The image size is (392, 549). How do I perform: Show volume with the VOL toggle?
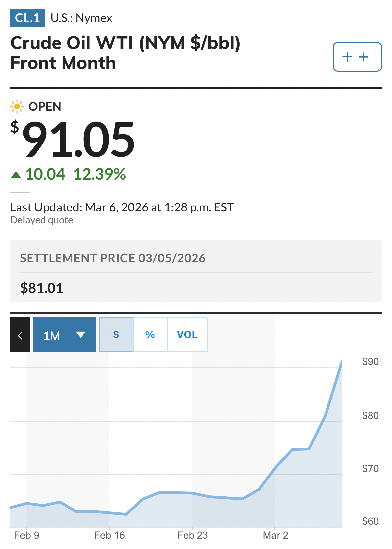(x=187, y=335)
